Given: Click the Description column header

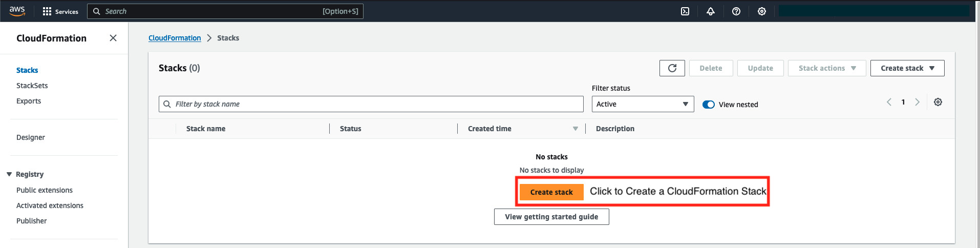Looking at the screenshot, I should [x=615, y=129].
